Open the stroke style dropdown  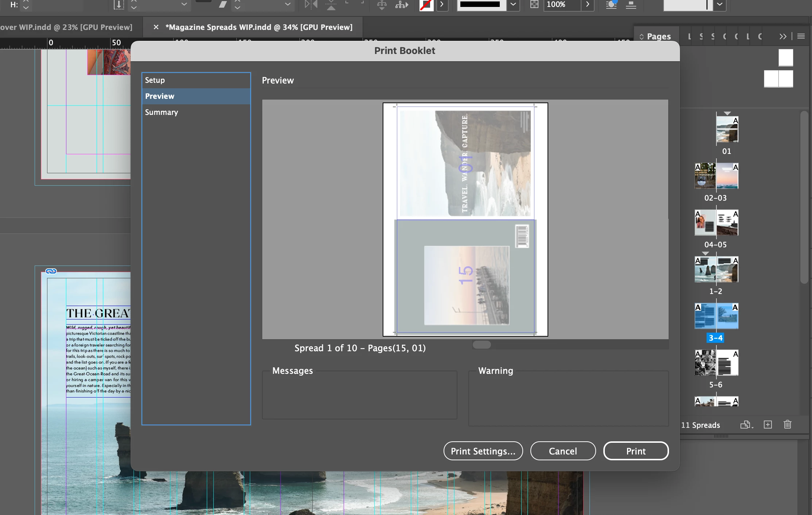click(513, 4)
